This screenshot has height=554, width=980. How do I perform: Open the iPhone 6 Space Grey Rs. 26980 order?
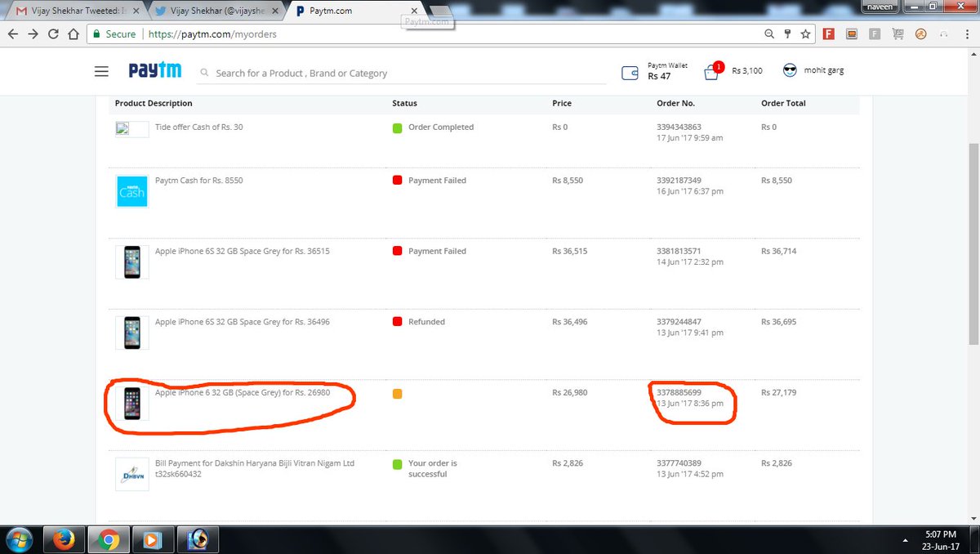point(243,393)
